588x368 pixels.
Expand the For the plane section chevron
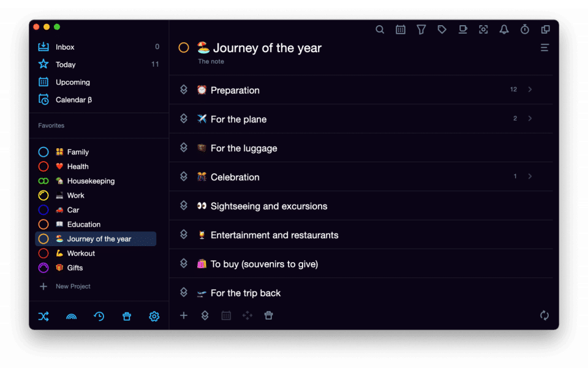tap(530, 118)
